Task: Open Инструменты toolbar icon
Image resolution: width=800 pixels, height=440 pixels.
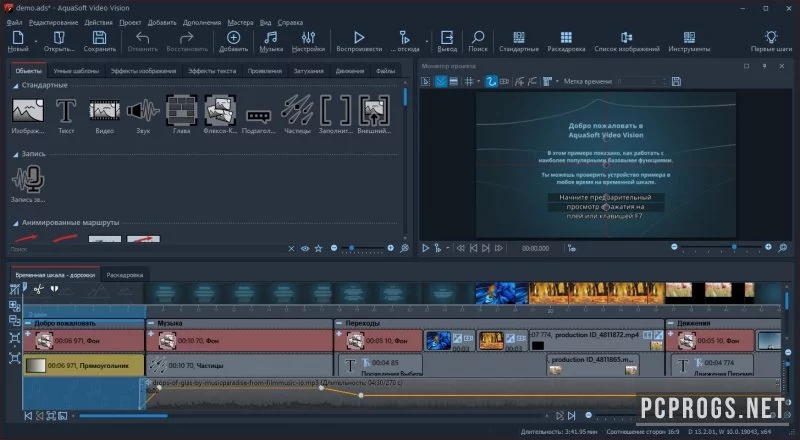Action: point(689,41)
